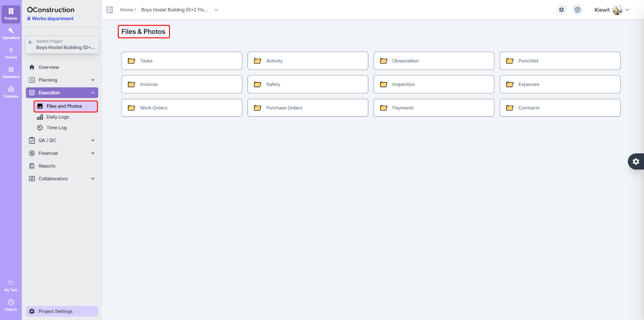The height and width of the screenshot is (320, 644).
Task: Click the QA / QC label
Action: 47,140
